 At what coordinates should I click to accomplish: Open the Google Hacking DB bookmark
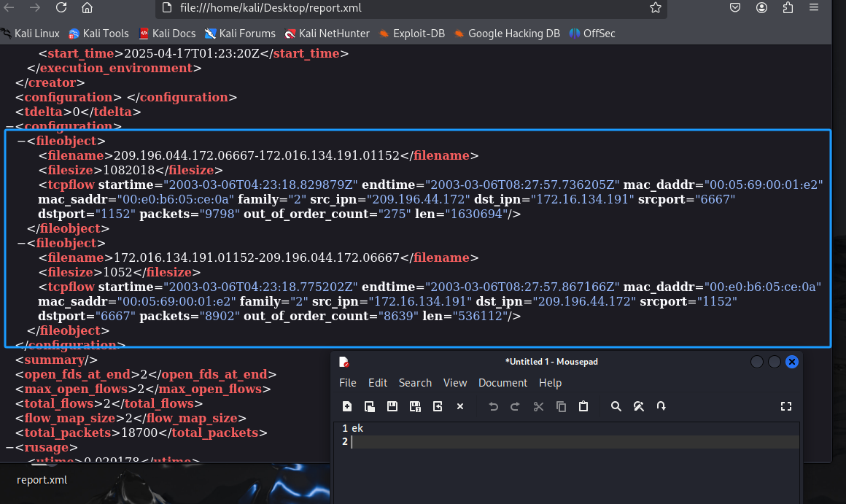pyautogui.click(x=507, y=34)
